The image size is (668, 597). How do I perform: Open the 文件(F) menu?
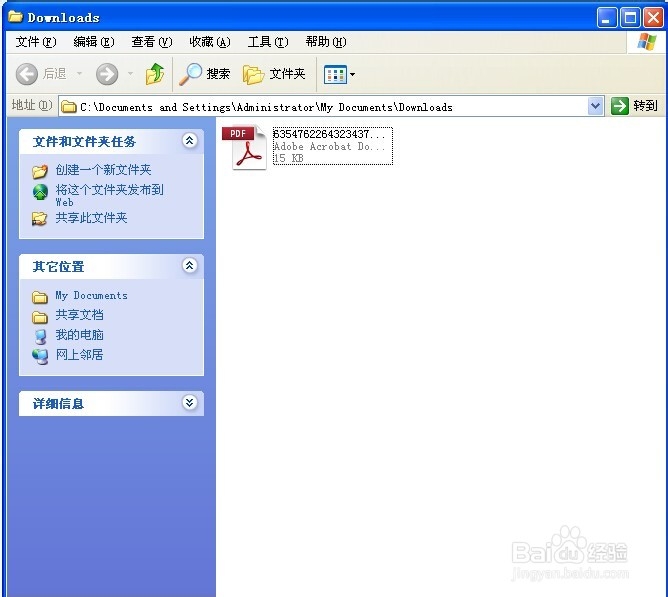36,42
